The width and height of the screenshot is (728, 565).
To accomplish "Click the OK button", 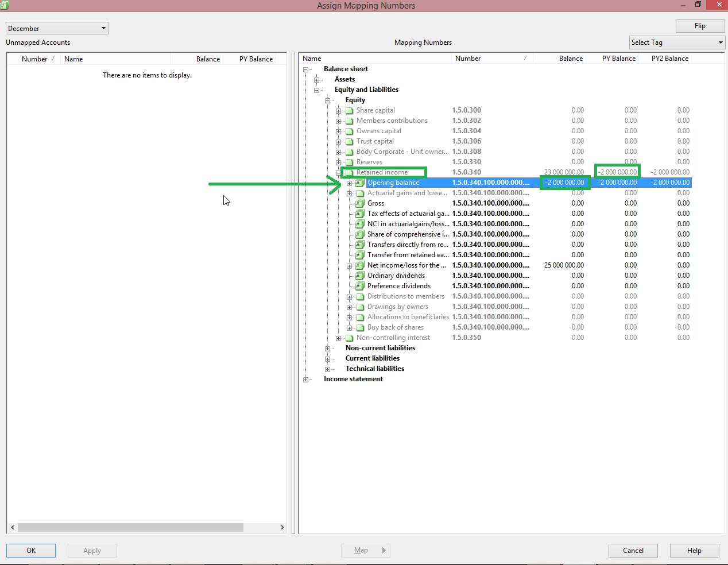I will 31,551.
